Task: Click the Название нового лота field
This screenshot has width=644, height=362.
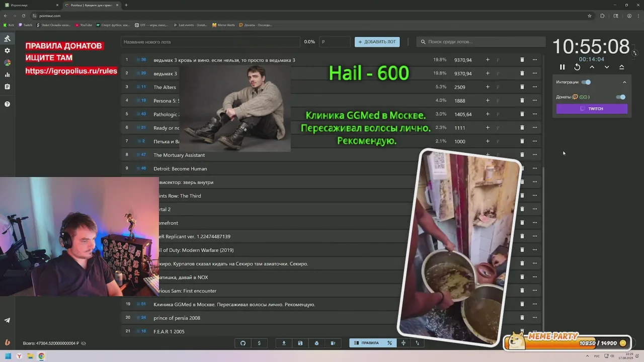Action: (x=210, y=42)
